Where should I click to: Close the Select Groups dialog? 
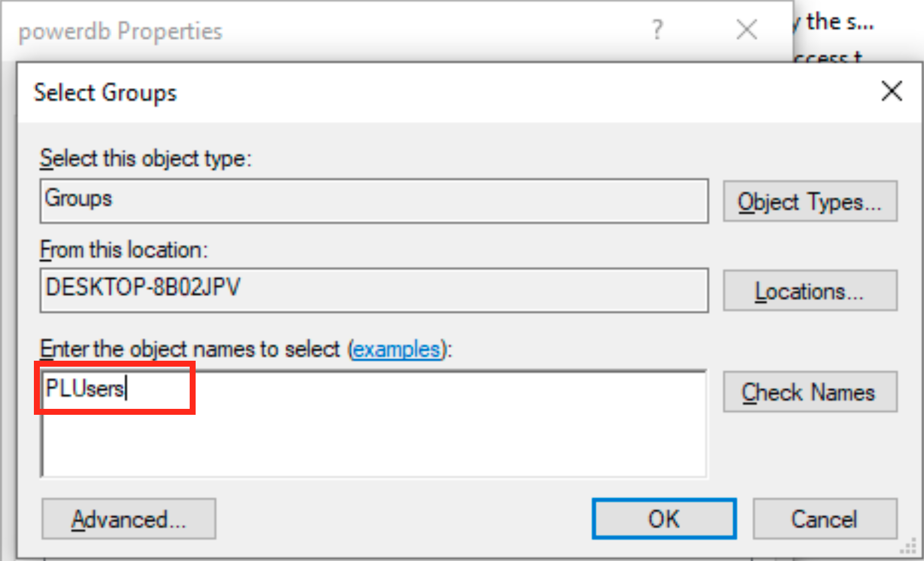click(x=892, y=92)
